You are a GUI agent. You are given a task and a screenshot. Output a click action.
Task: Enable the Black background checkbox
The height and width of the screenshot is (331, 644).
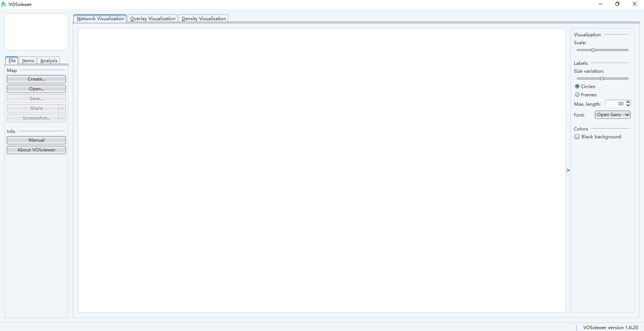tap(577, 137)
